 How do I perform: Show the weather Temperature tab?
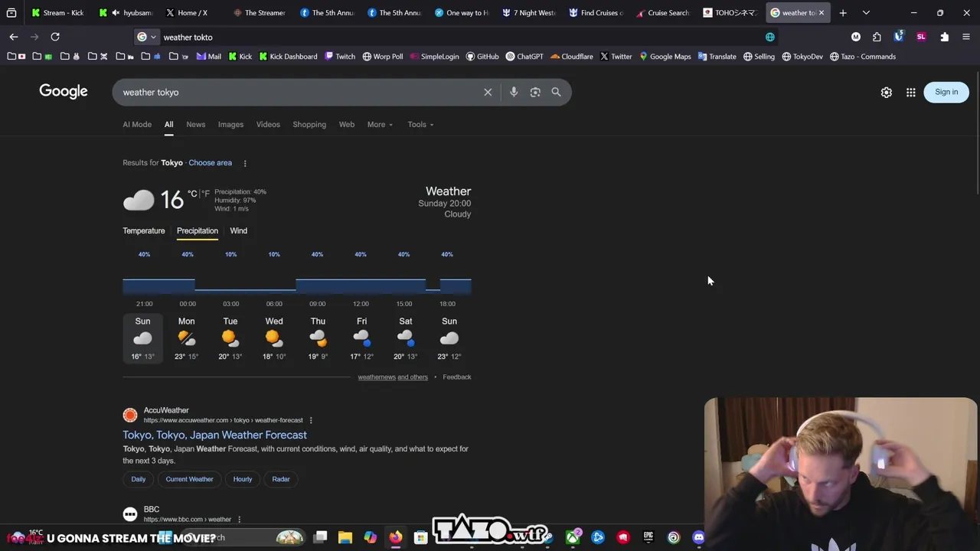[x=144, y=230]
